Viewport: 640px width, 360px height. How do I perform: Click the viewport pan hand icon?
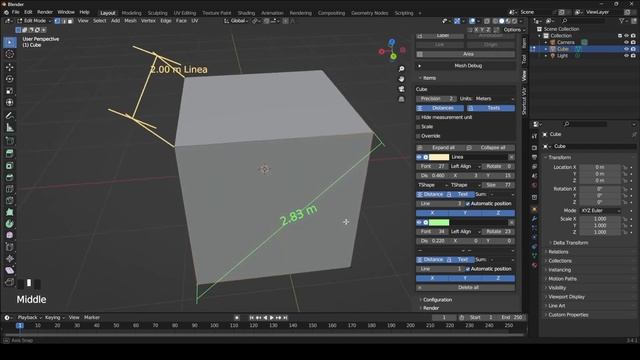(402, 79)
